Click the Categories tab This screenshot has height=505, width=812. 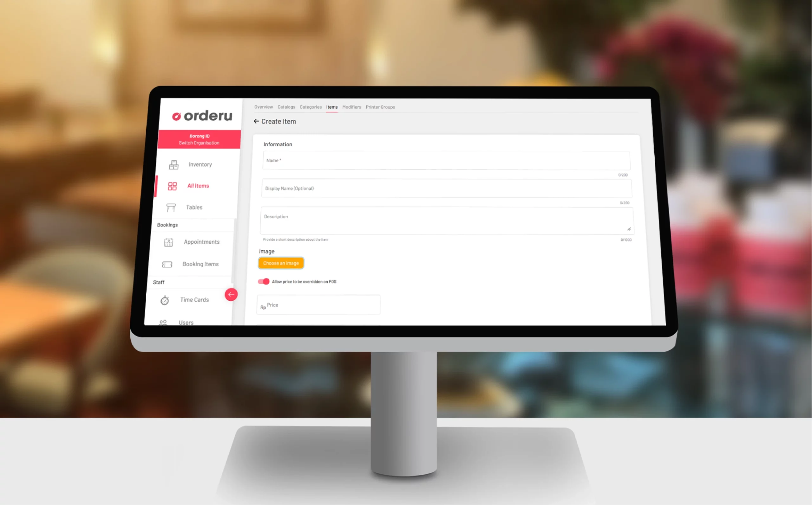coord(311,108)
